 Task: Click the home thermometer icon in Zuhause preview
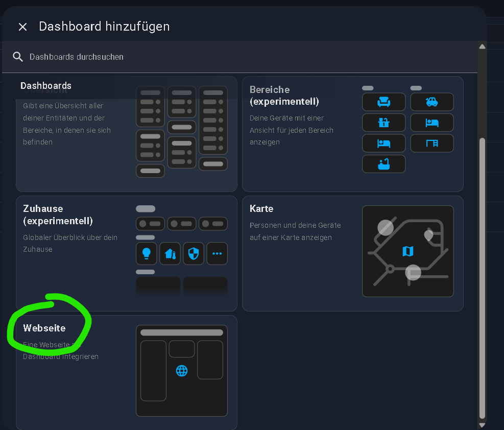[x=170, y=253]
